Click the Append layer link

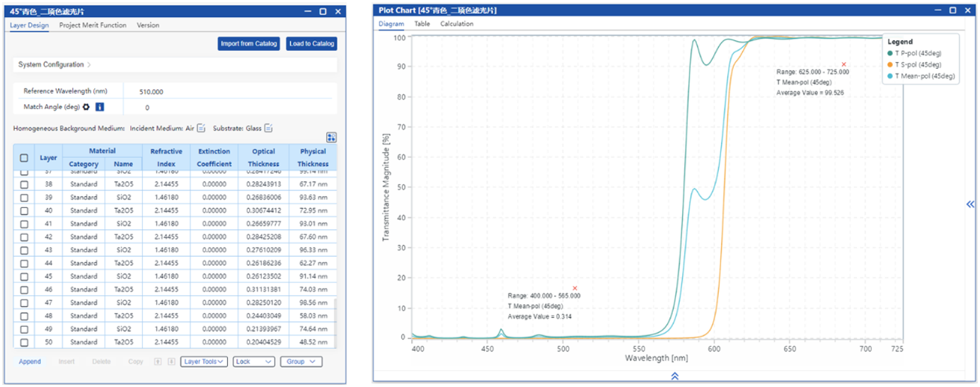(30, 362)
